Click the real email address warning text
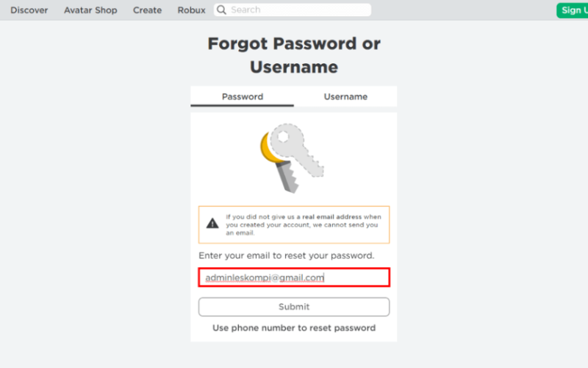The width and height of the screenshot is (588, 368). pos(304,224)
